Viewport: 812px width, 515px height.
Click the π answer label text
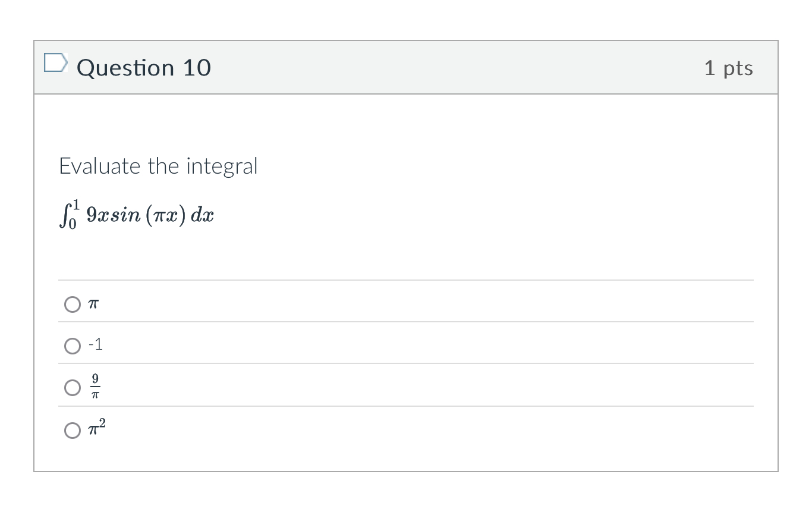click(x=92, y=304)
